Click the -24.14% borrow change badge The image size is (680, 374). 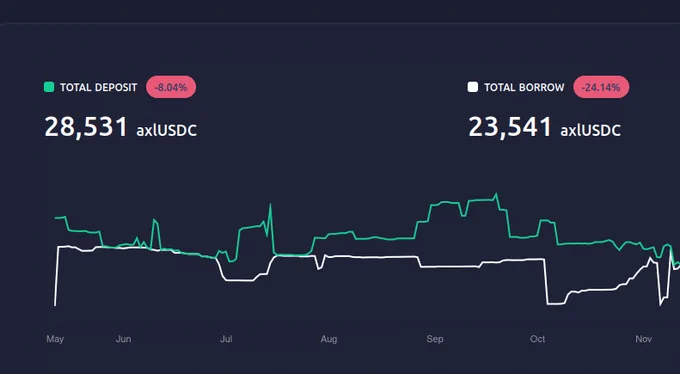tap(601, 87)
